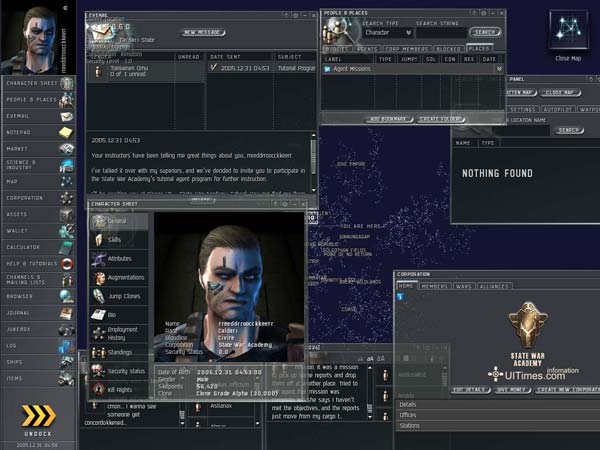Image resolution: width=600 pixels, height=450 pixels.
Task: Click Search button in People & Places
Action: pos(485,32)
